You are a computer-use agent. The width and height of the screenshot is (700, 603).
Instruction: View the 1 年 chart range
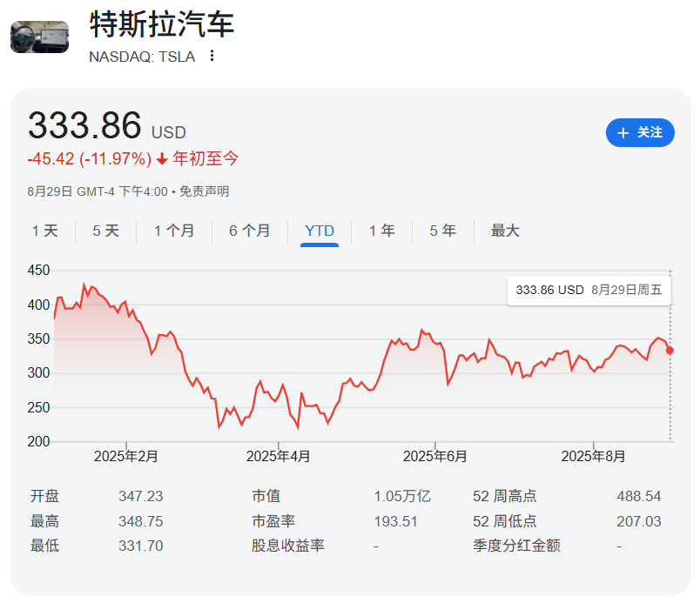point(381,231)
